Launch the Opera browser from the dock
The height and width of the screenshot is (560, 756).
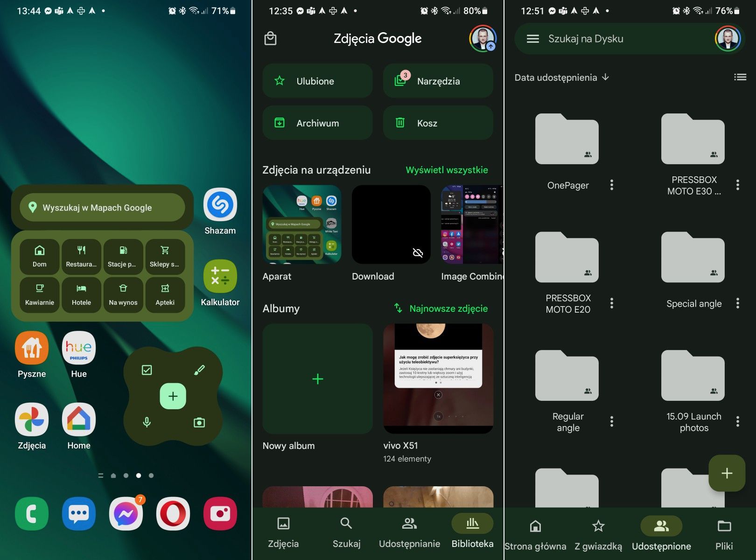click(173, 514)
